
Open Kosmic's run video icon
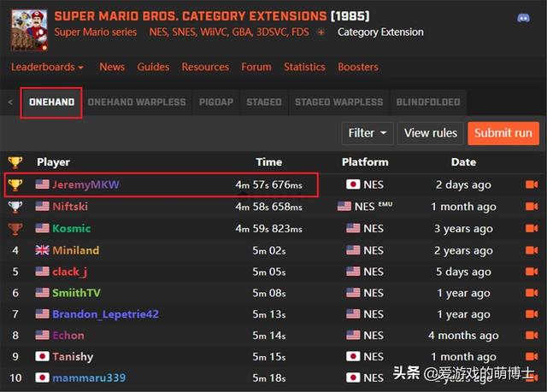pyautogui.click(x=532, y=228)
